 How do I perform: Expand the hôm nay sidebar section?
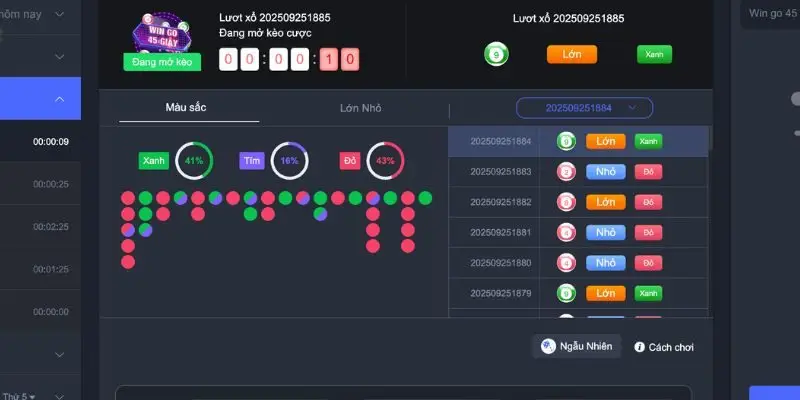click(60, 14)
